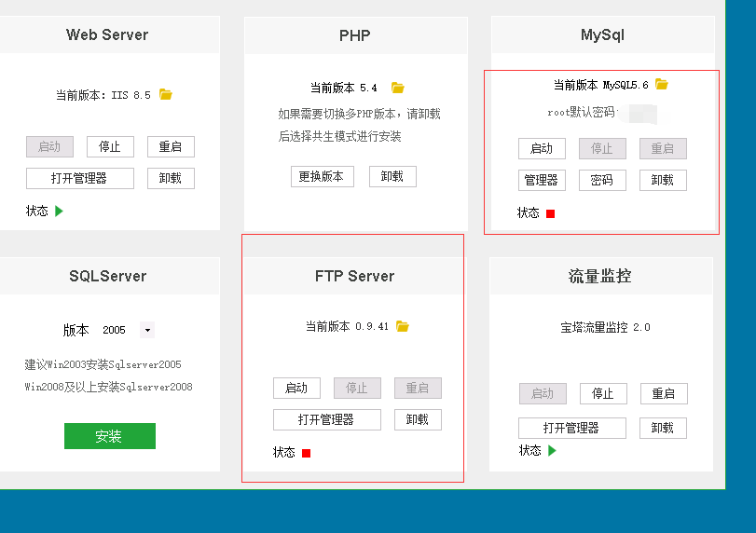Click the green running status icon of 流量监控
The image size is (756, 533).
(x=552, y=451)
